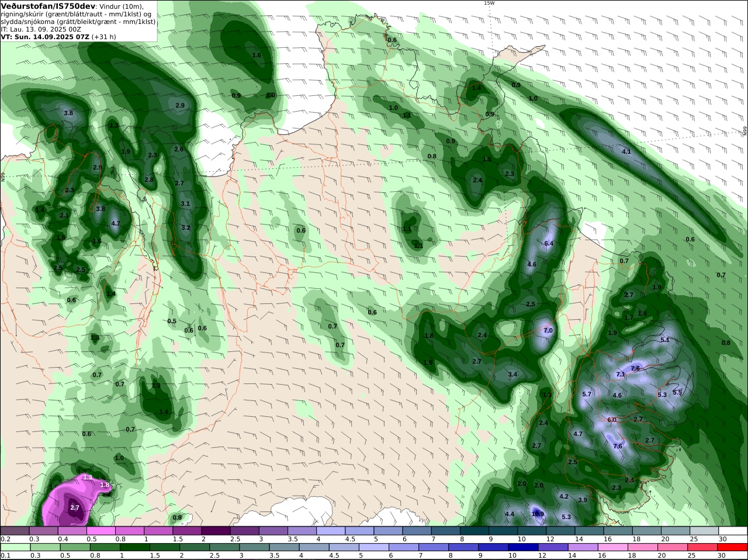Click the 6.0 precipitation value
The image size is (748, 560).
[x=612, y=420]
